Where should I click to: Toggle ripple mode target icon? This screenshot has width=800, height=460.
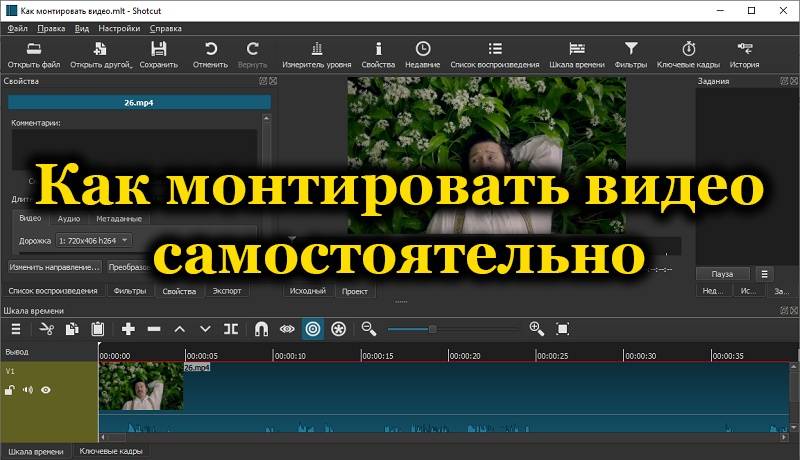(x=313, y=328)
